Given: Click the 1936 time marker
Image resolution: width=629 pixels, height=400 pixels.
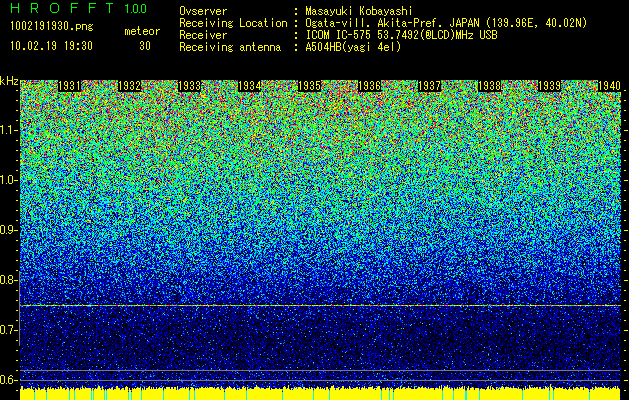Looking at the screenshot, I should [x=369, y=86].
